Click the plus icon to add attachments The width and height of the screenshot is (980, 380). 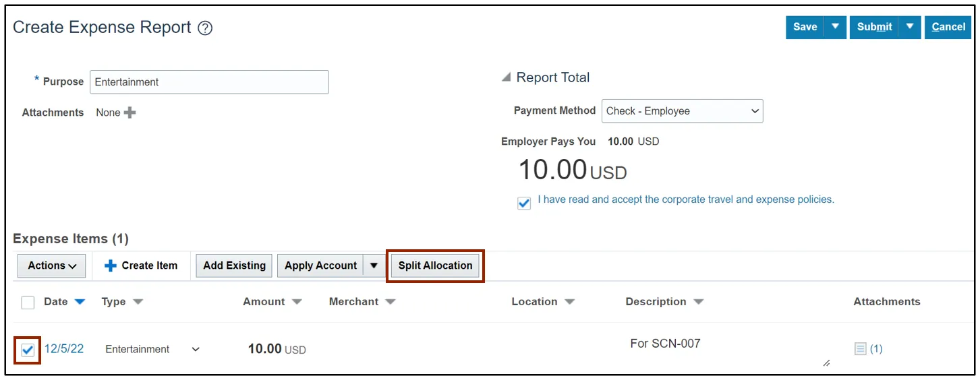tap(130, 113)
